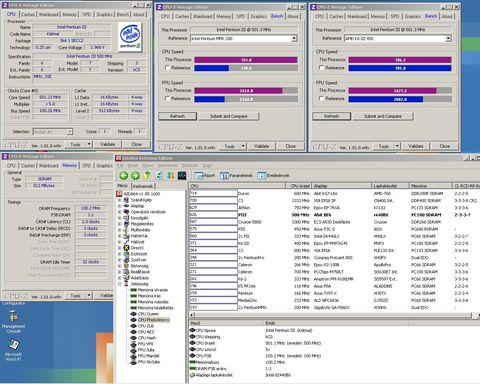Click Validate in AMD K6-III bench window
The image size is (480, 384).
[416, 146]
